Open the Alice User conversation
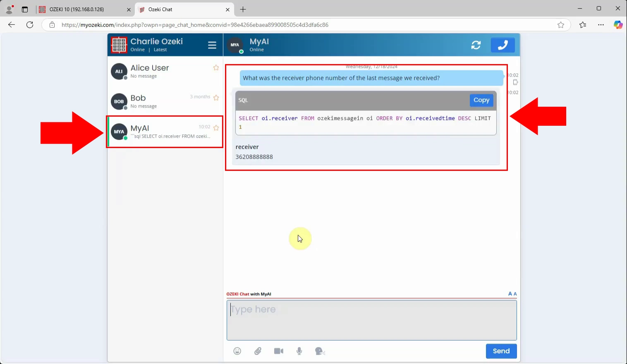The height and width of the screenshot is (364, 627). [165, 72]
